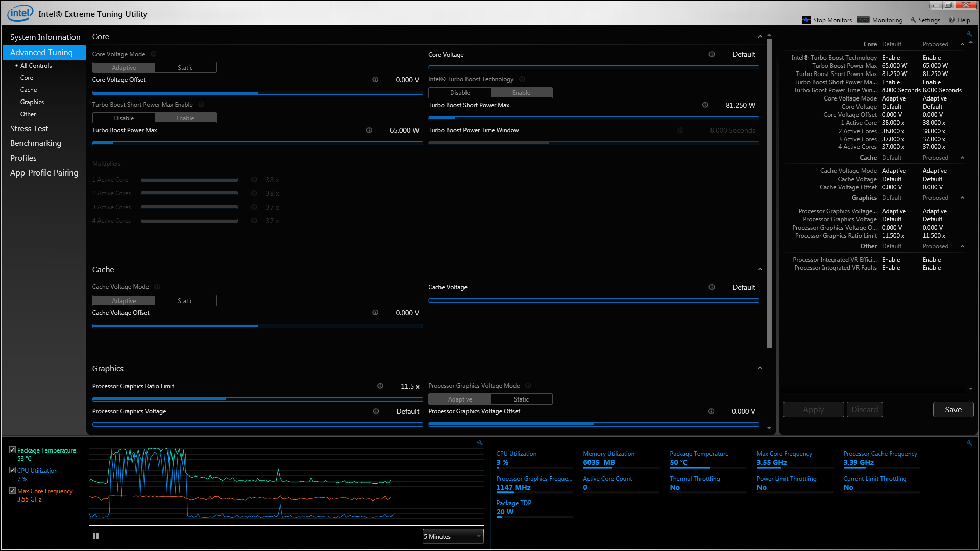Screen dimensions: 980x551
Task: Open the Help question mark icon
Action: tap(952, 20)
